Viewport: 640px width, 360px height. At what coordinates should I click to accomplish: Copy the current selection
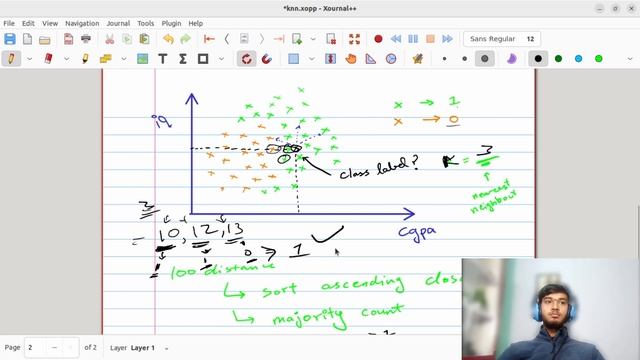[127, 39]
